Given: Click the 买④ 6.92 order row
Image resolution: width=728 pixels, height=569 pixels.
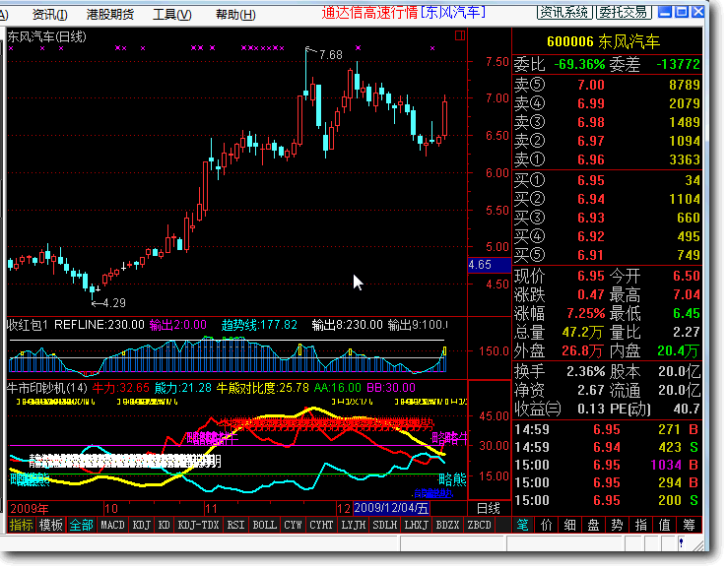Looking at the screenshot, I should coord(607,236).
